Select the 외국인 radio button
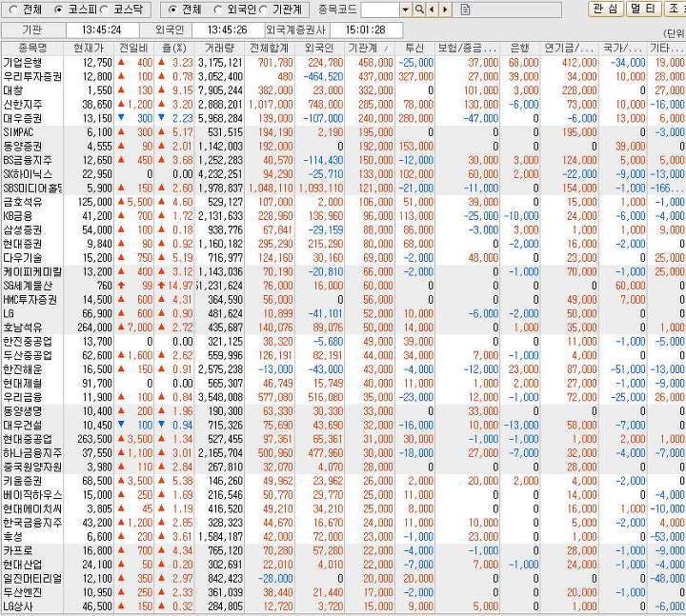The width and height of the screenshot is (686, 616). [x=218, y=10]
